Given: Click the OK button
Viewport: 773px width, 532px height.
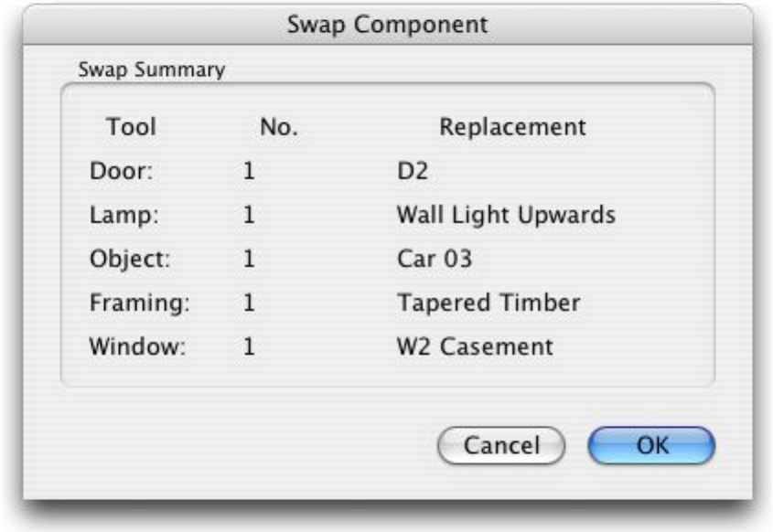Looking at the screenshot, I should coord(650,446).
